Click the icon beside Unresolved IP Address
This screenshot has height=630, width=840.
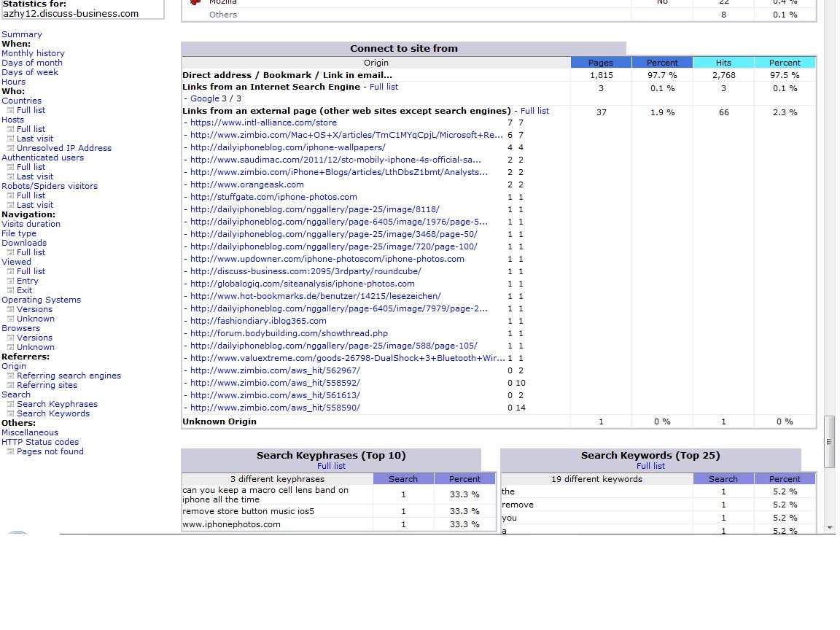10,149
